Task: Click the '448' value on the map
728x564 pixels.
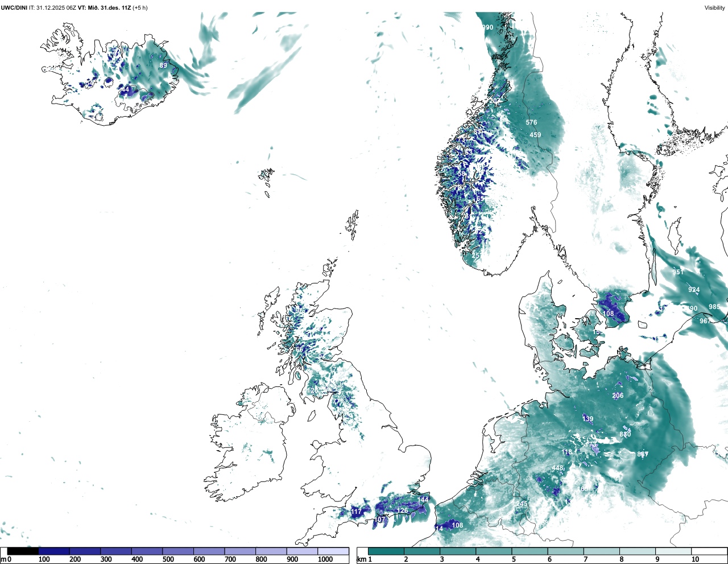Action: pos(557,468)
